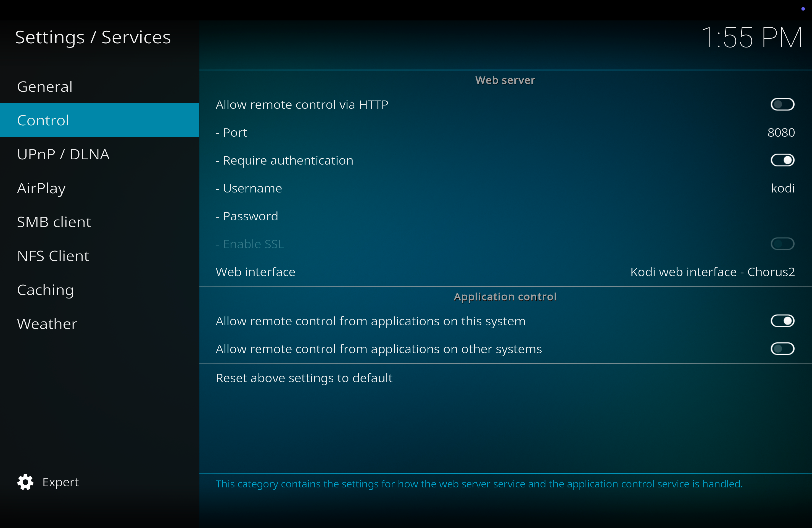Click the Settings / Services heading
This screenshot has width=812, height=528.
(93, 37)
